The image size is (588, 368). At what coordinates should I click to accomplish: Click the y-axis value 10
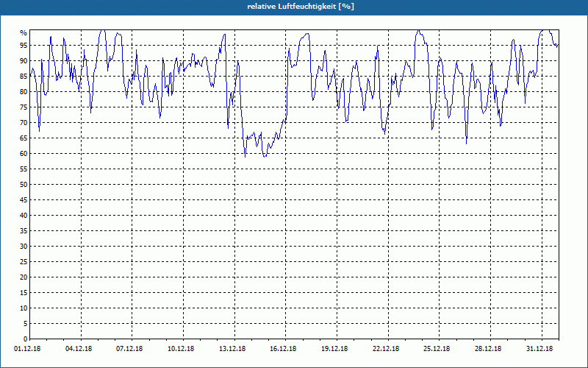pyautogui.click(x=24, y=308)
